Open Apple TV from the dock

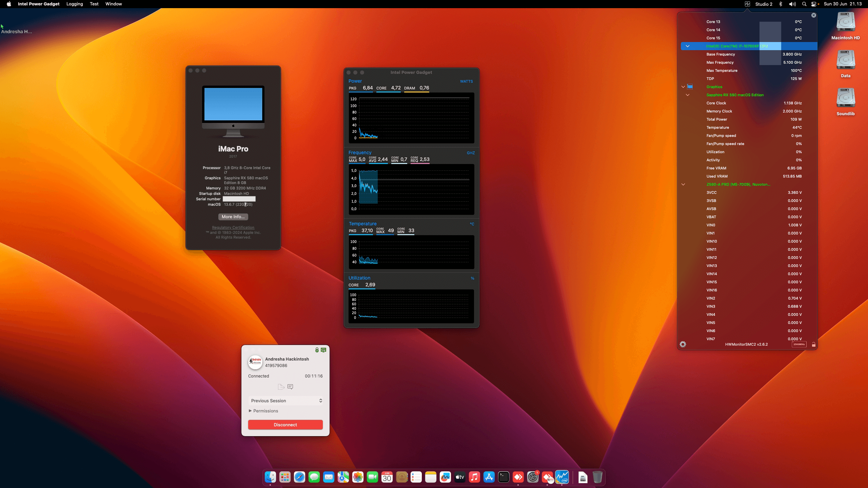click(460, 477)
